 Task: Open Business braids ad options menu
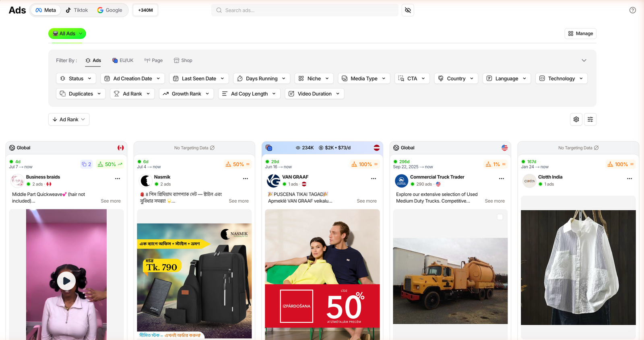point(118,178)
